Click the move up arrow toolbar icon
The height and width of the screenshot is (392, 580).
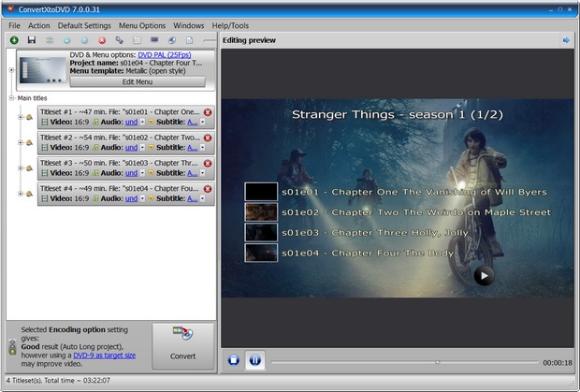click(x=84, y=40)
